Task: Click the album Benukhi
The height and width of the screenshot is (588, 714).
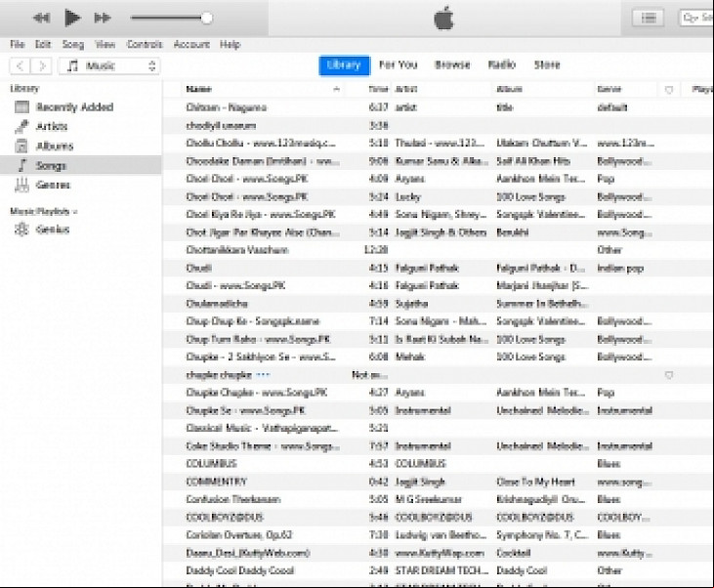Action: [x=512, y=232]
